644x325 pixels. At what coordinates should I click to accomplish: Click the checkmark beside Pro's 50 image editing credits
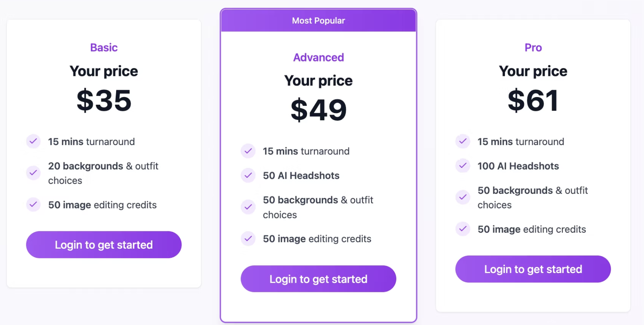point(462,229)
